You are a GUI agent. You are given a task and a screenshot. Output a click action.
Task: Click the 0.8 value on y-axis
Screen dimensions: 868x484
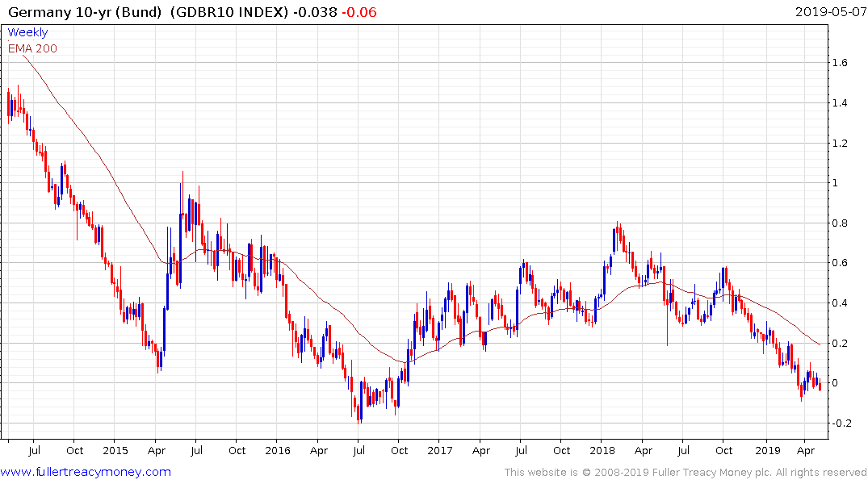(840, 223)
